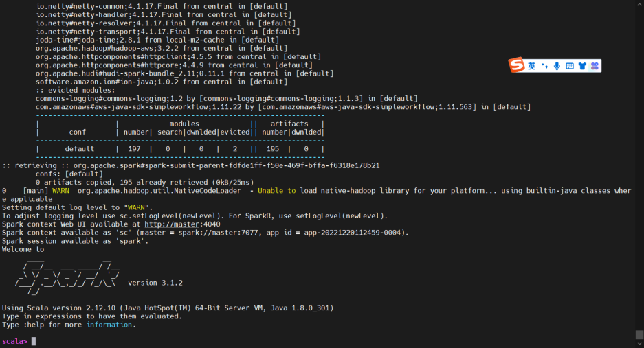Open the Sogou soft keyboard icon

(x=570, y=66)
